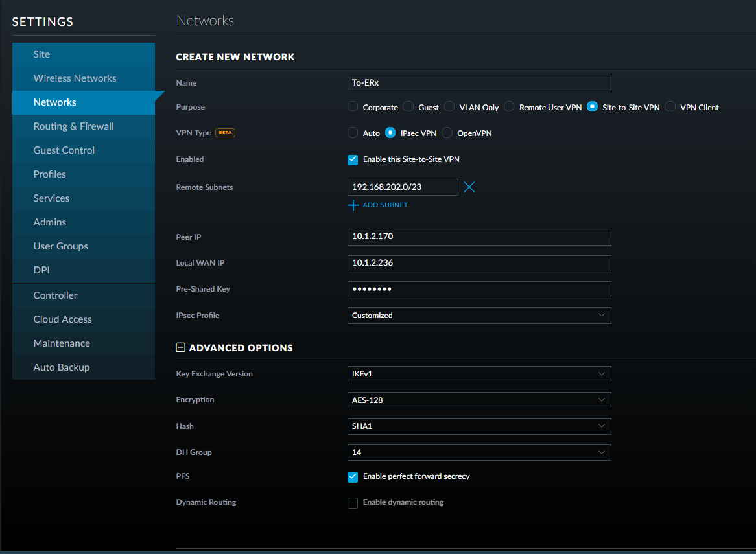Open the Networks settings section
Viewport: 756px width, 554px height.
(84, 102)
